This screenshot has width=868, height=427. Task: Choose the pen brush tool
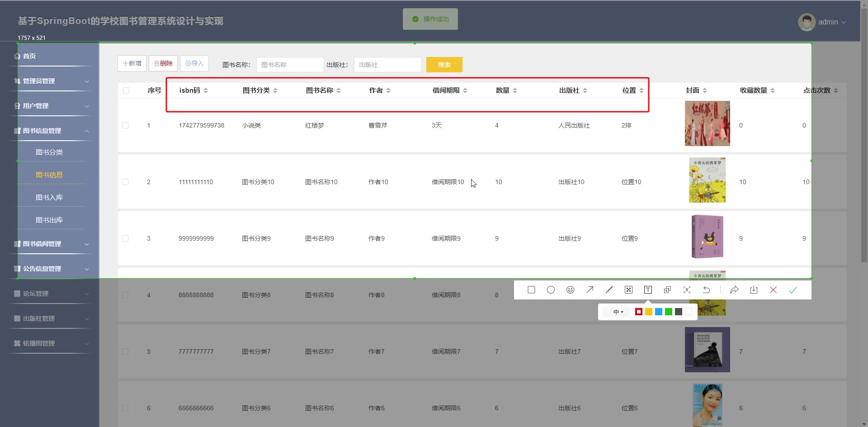tap(609, 290)
